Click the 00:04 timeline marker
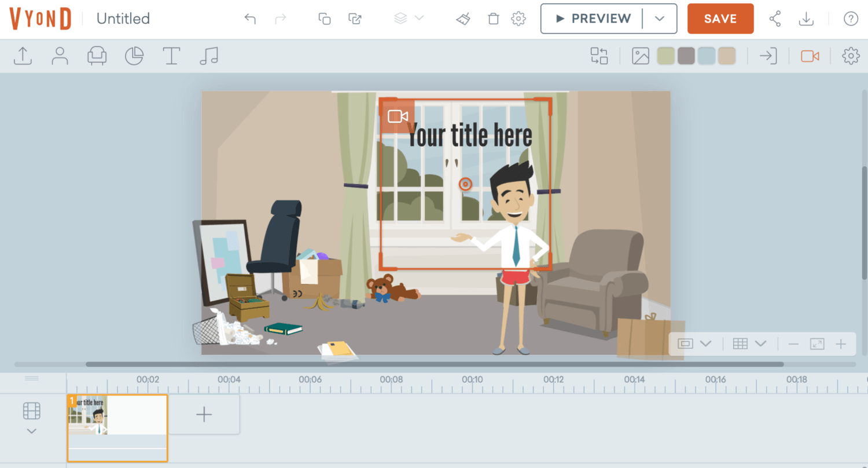 pos(229,379)
